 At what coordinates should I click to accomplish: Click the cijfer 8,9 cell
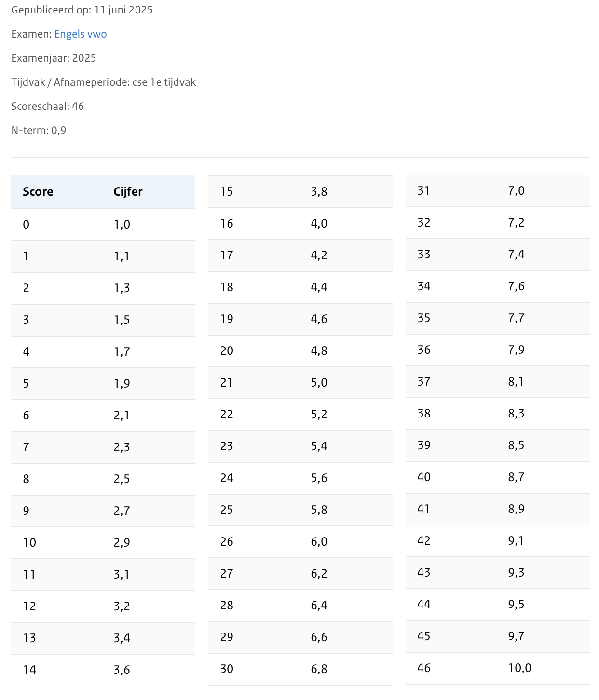516,509
